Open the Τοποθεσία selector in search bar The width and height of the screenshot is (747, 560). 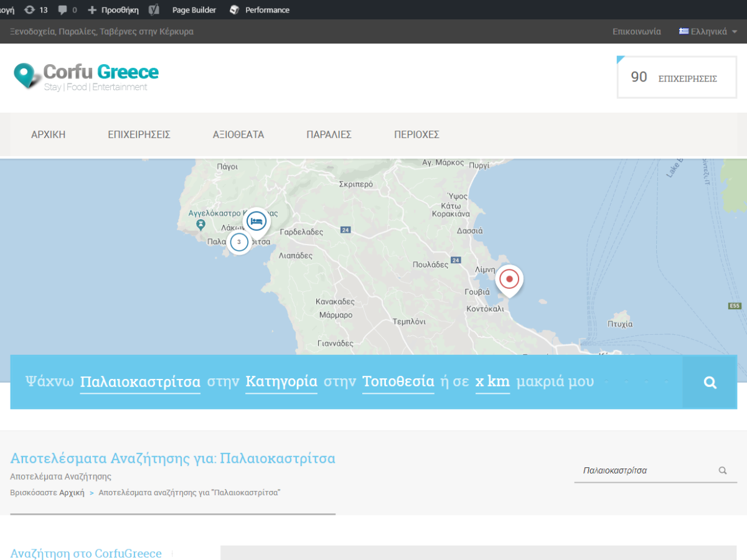[x=398, y=382]
